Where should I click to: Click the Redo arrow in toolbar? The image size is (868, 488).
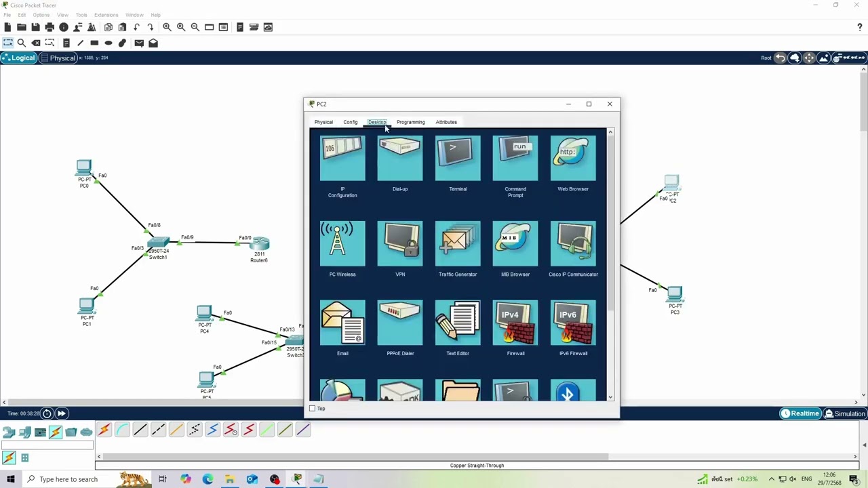(x=151, y=27)
